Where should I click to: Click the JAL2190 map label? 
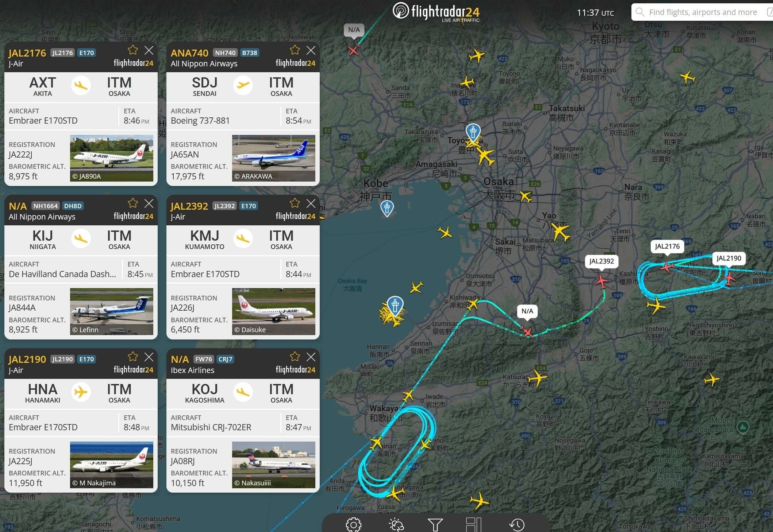pos(729,259)
